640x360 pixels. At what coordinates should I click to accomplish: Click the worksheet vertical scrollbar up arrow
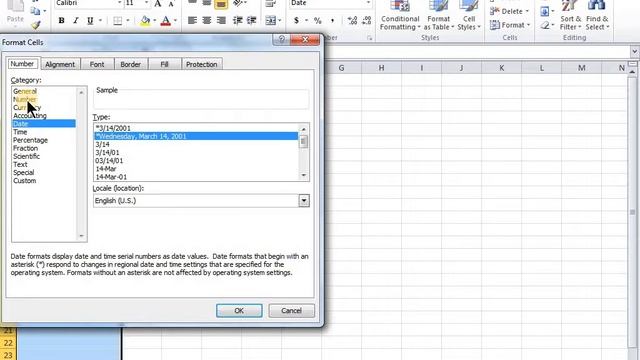pos(632,71)
